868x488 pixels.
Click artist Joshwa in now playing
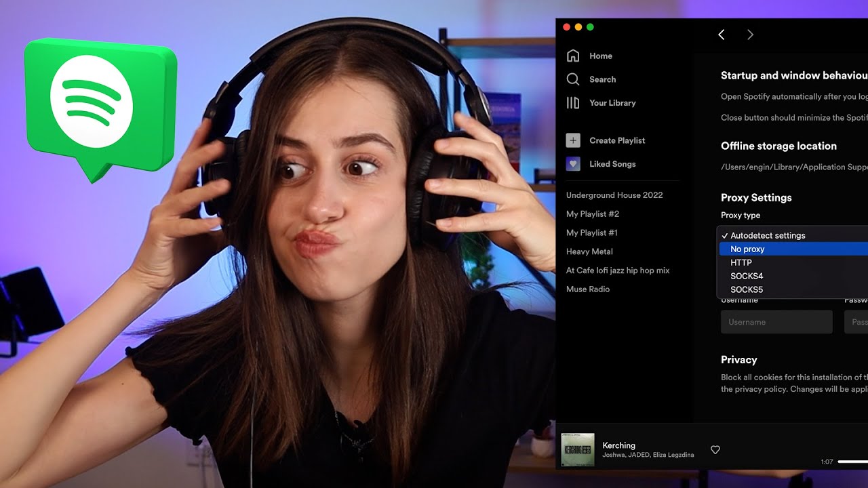click(613, 455)
